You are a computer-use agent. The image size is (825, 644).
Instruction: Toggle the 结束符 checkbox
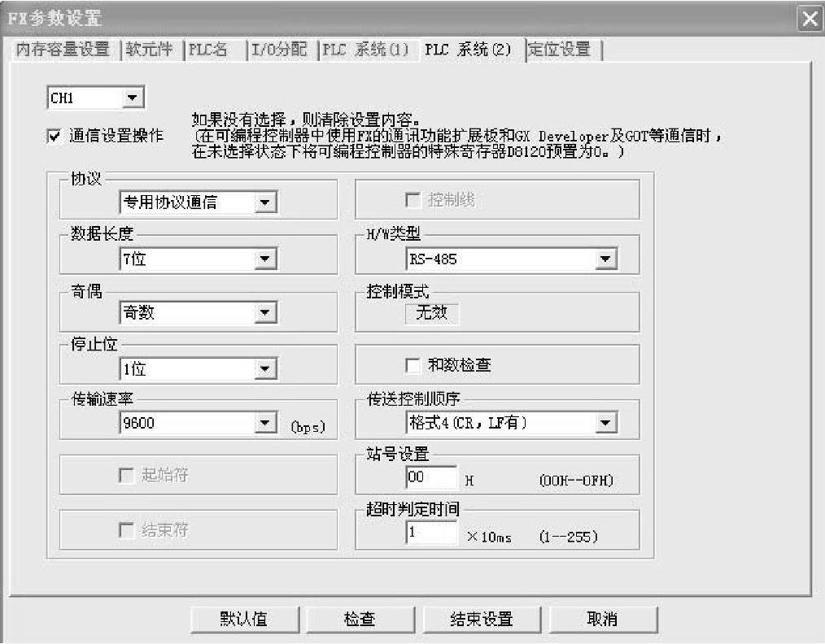(126, 530)
